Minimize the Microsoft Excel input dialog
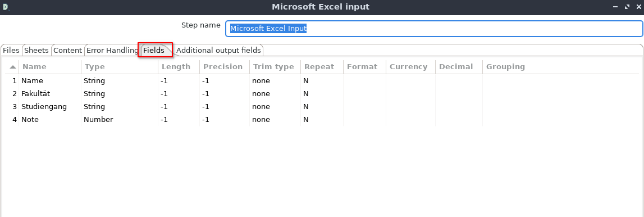 616,7
